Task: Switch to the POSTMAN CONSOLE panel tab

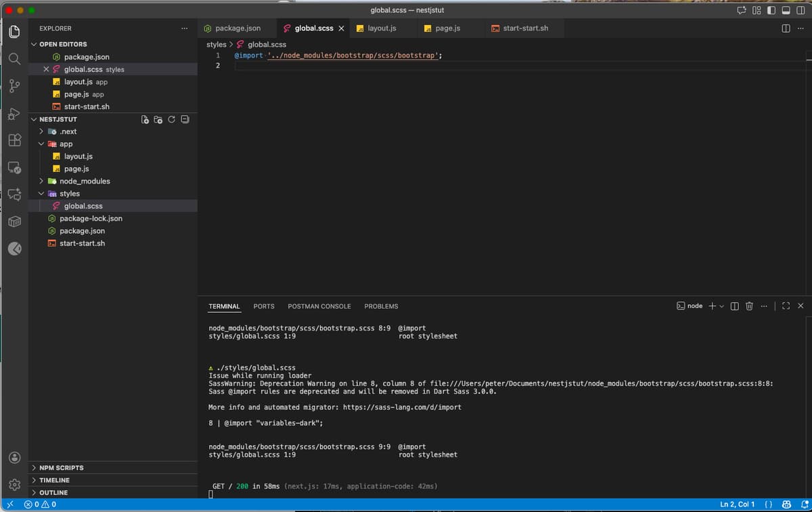Action: pos(319,306)
